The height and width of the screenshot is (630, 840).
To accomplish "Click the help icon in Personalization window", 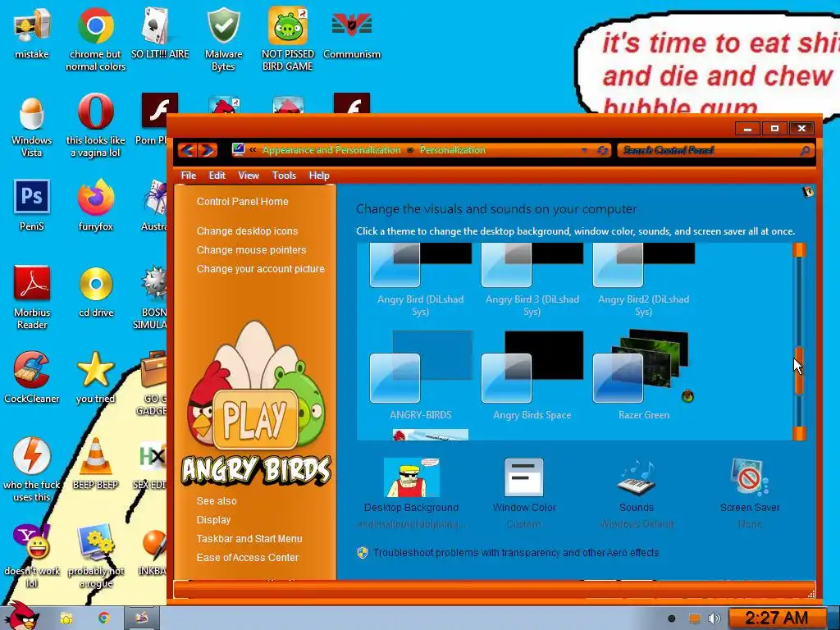I will (x=807, y=192).
